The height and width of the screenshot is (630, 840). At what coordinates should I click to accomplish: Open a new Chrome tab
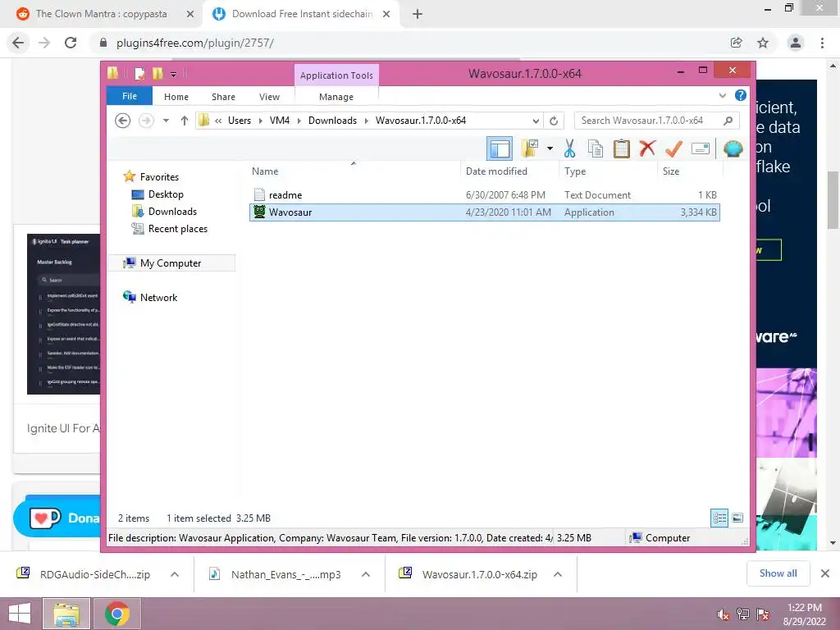pos(418,15)
